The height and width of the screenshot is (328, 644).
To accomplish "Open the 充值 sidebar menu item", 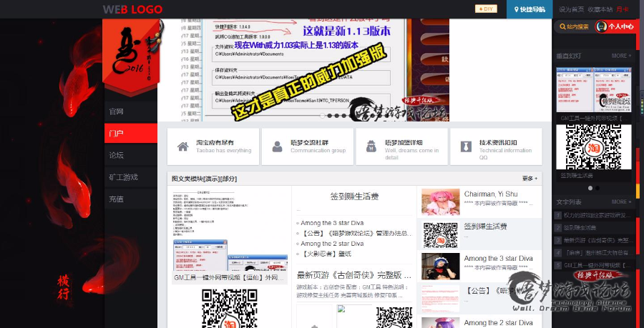I will pos(131,199).
